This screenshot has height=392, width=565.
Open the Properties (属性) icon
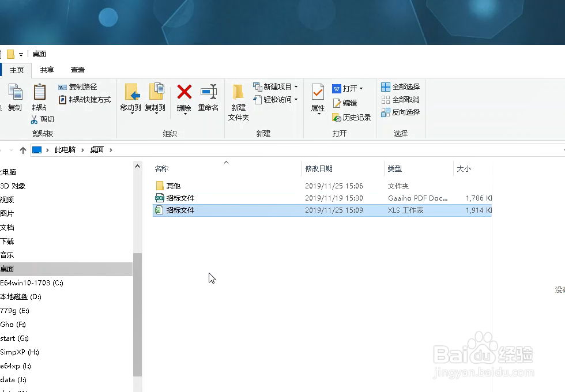(318, 92)
